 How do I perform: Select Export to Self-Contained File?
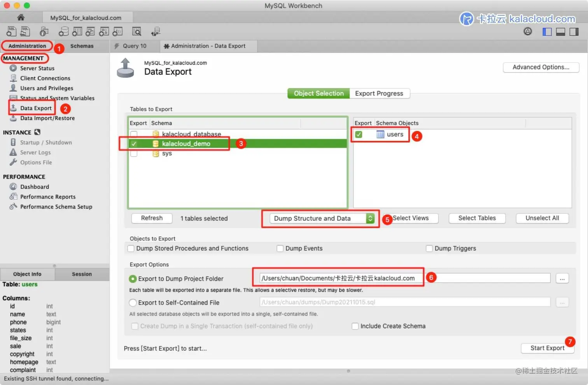click(x=133, y=302)
